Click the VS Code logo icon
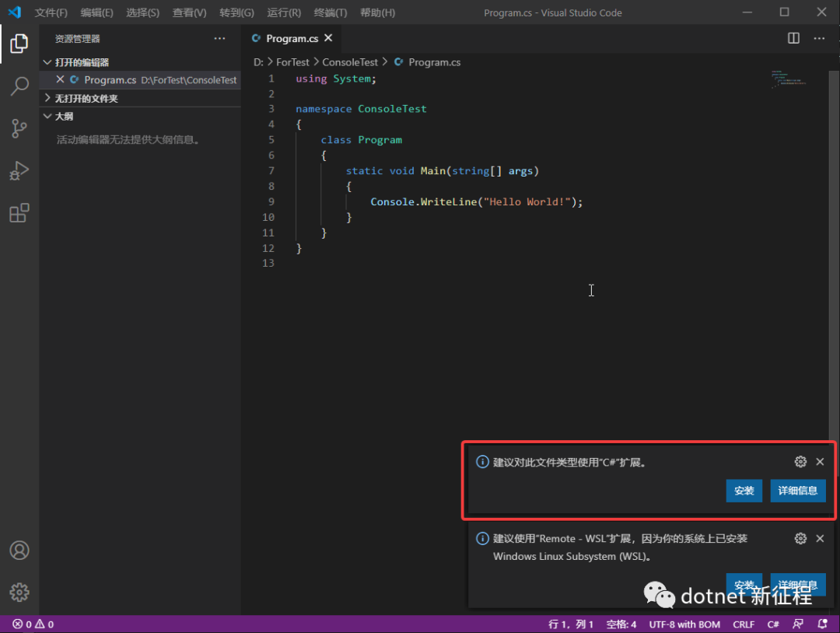 [x=15, y=12]
